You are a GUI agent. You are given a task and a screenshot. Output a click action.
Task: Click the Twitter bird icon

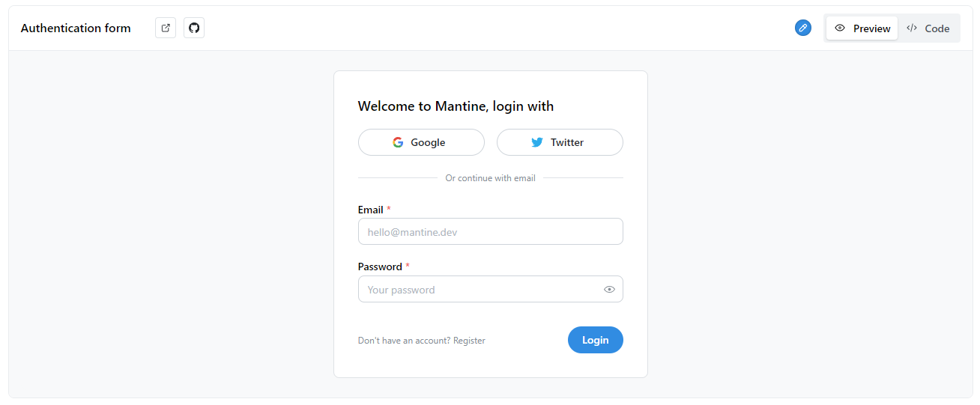537,142
